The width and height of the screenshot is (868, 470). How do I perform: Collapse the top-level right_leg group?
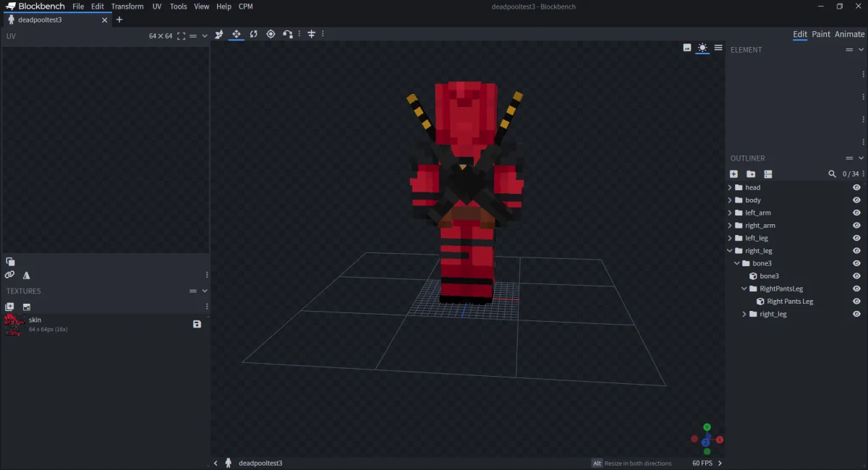(x=730, y=251)
